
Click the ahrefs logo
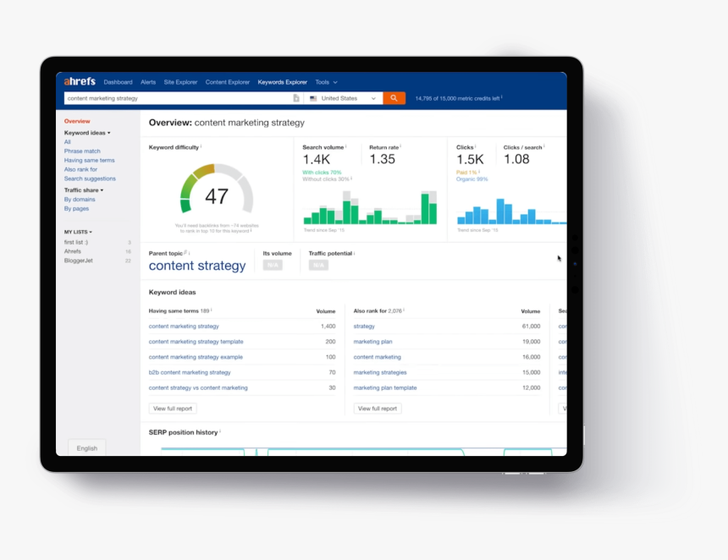tap(80, 82)
